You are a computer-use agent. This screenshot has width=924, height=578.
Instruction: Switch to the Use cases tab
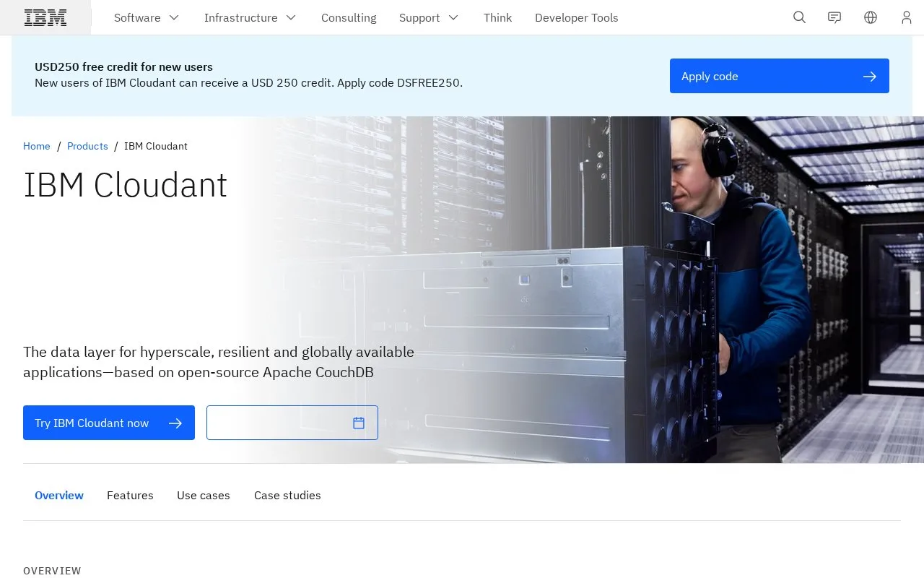tap(204, 495)
